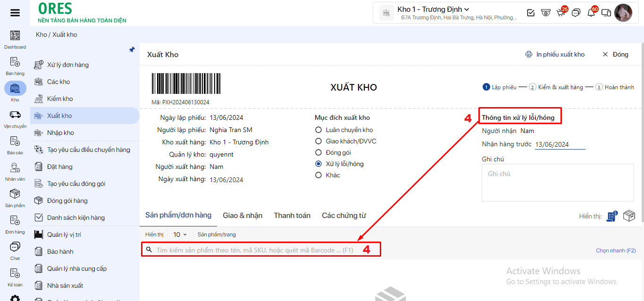644x301 pixels.
Task: Open Nhập kho in the warehouse submenu
Action: [60, 133]
